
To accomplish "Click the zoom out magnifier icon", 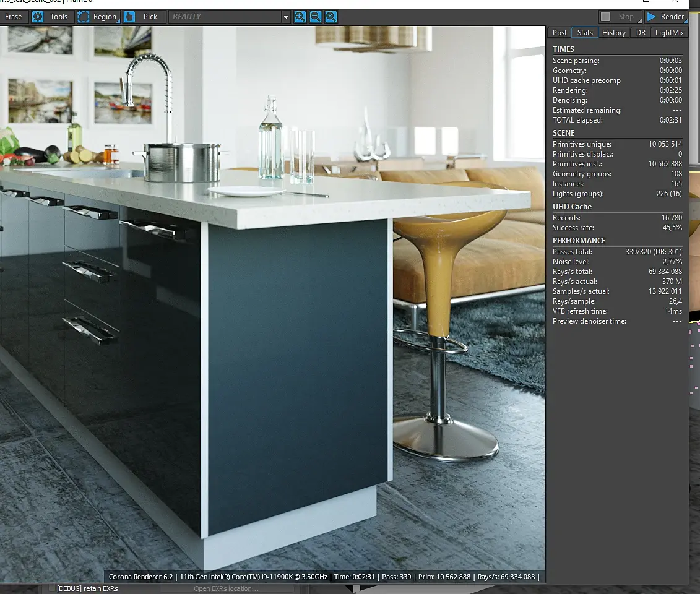I will [x=316, y=17].
